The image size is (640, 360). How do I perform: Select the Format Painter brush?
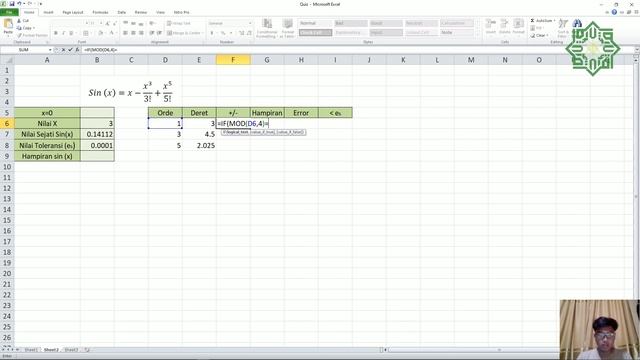(19, 36)
